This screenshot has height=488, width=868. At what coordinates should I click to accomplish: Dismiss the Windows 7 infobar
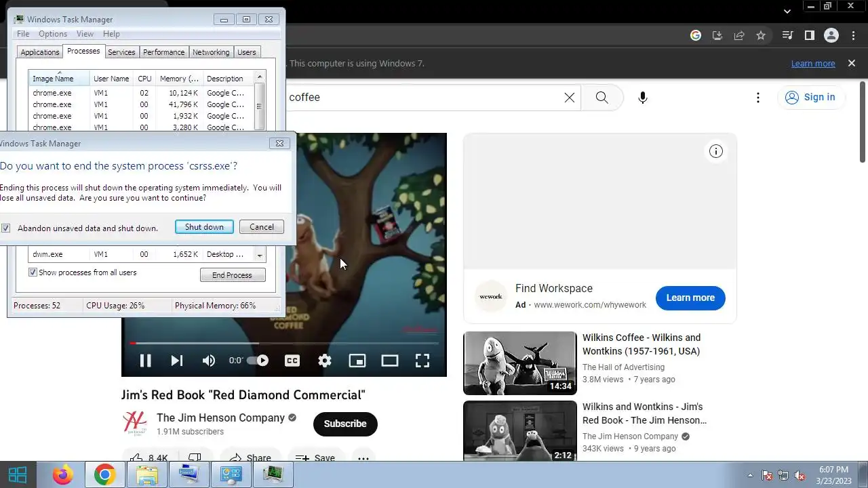coord(852,63)
